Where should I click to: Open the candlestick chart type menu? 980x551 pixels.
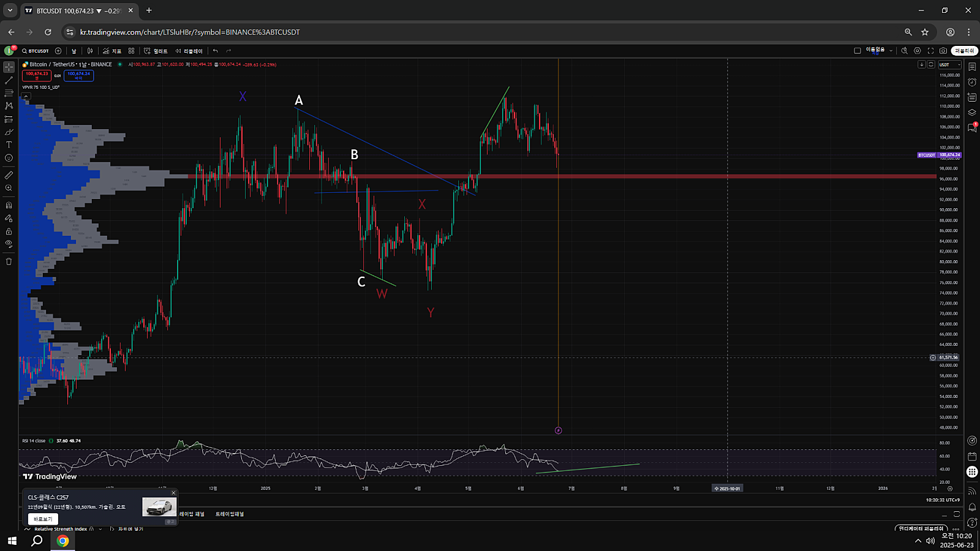point(90,51)
